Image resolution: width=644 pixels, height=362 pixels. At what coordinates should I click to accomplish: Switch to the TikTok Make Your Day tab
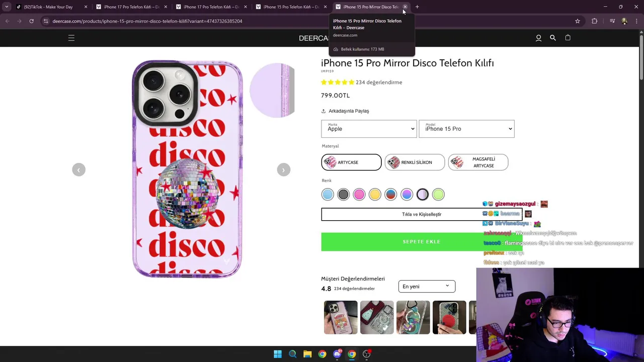[48, 7]
